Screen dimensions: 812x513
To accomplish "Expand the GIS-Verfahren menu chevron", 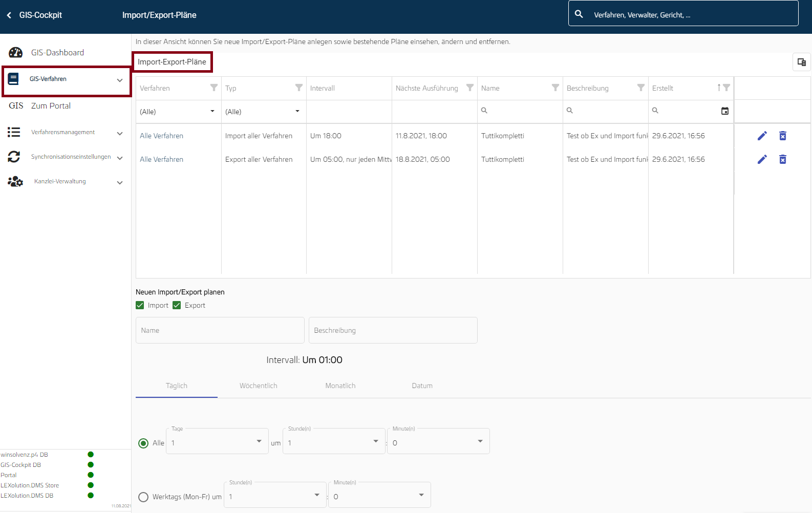I will (x=120, y=80).
